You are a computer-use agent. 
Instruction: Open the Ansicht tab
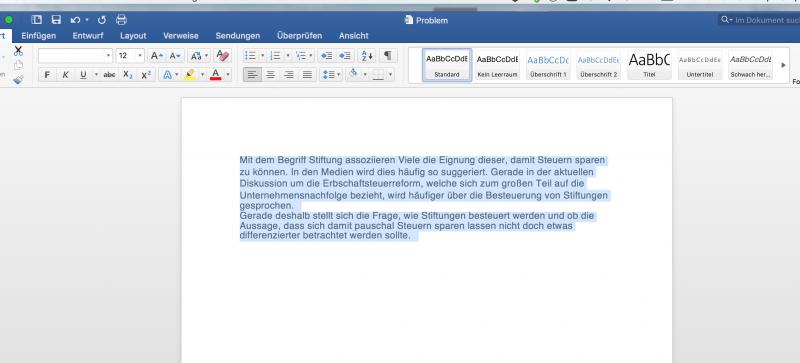point(354,36)
